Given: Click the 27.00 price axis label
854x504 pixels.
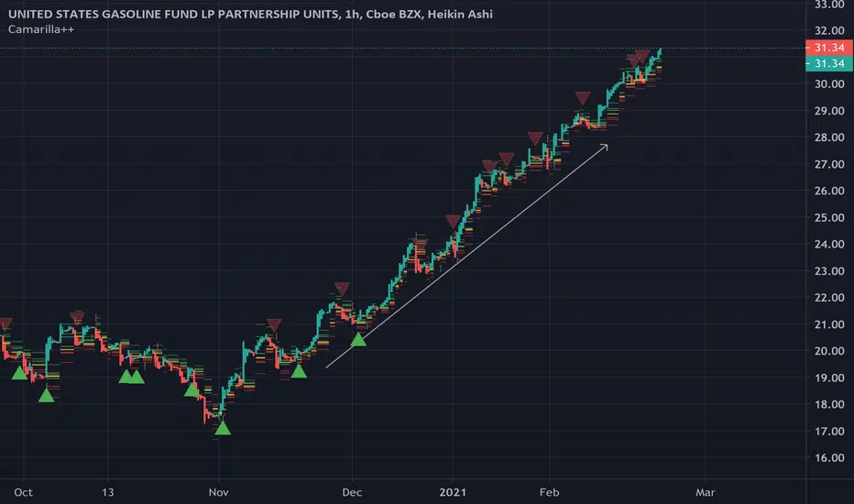Looking at the screenshot, I should pos(829,164).
